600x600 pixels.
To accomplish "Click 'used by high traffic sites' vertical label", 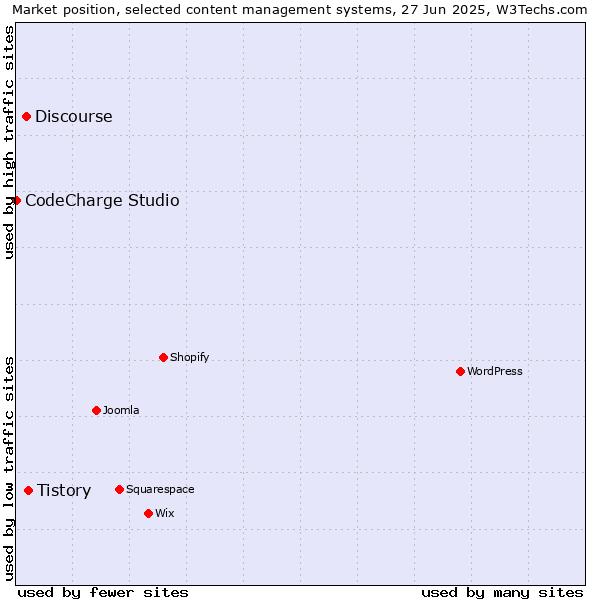I will [x=9, y=142].
